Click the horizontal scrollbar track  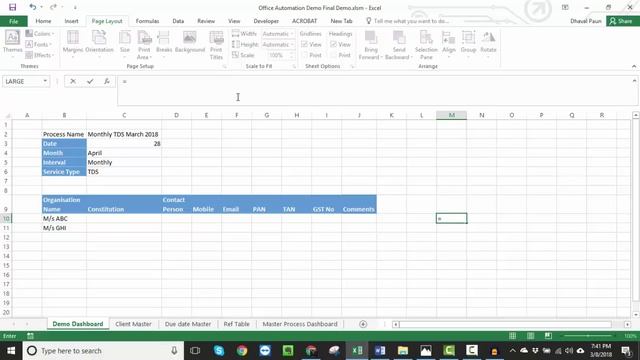505,324
